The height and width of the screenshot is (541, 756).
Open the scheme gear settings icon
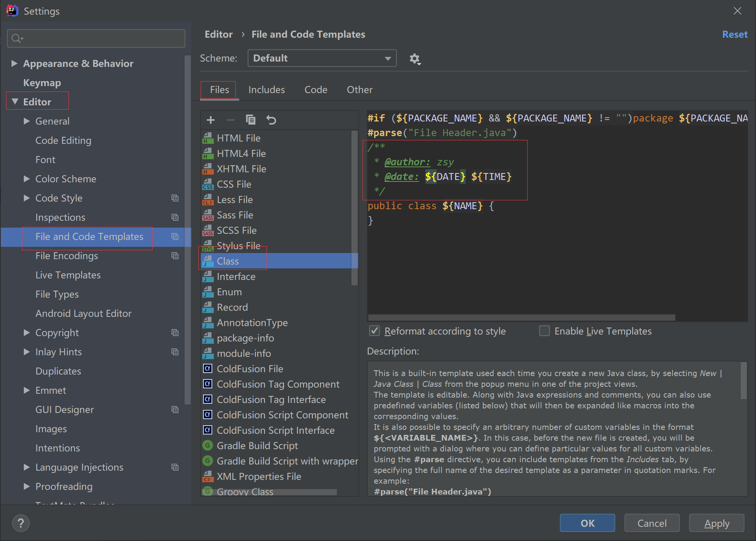415,59
